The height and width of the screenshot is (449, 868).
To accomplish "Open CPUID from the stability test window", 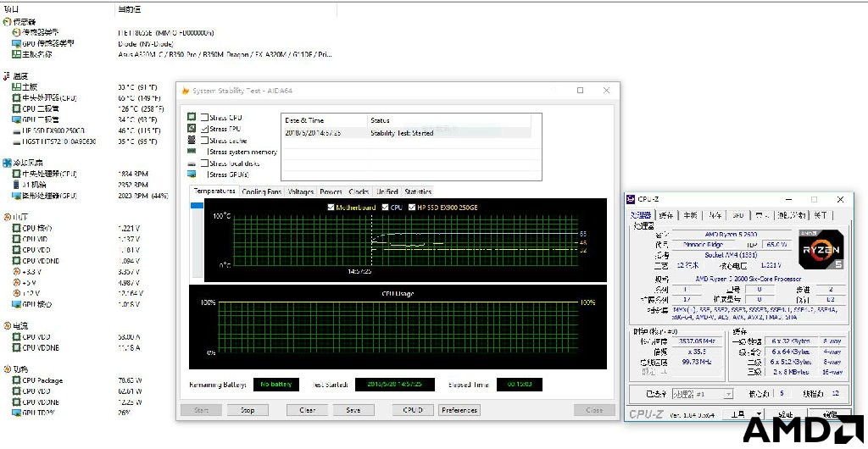I will pos(413,410).
